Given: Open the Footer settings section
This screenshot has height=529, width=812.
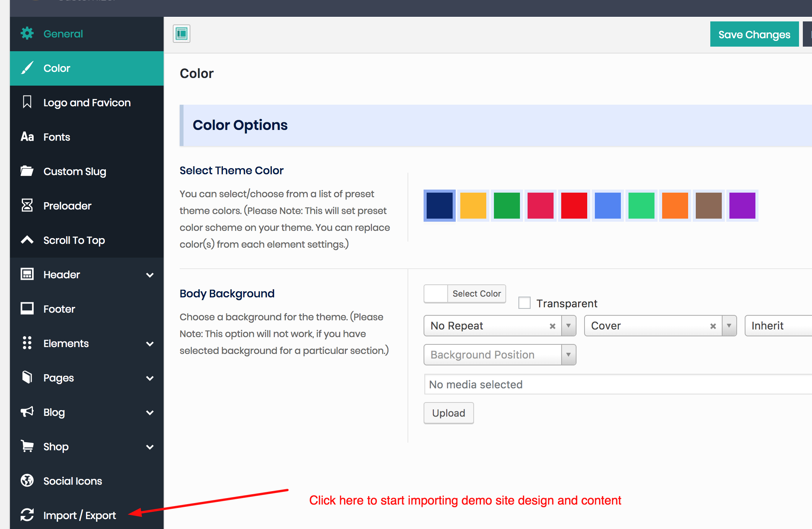Looking at the screenshot, I should pyautogui.click(x=59, y=309).
